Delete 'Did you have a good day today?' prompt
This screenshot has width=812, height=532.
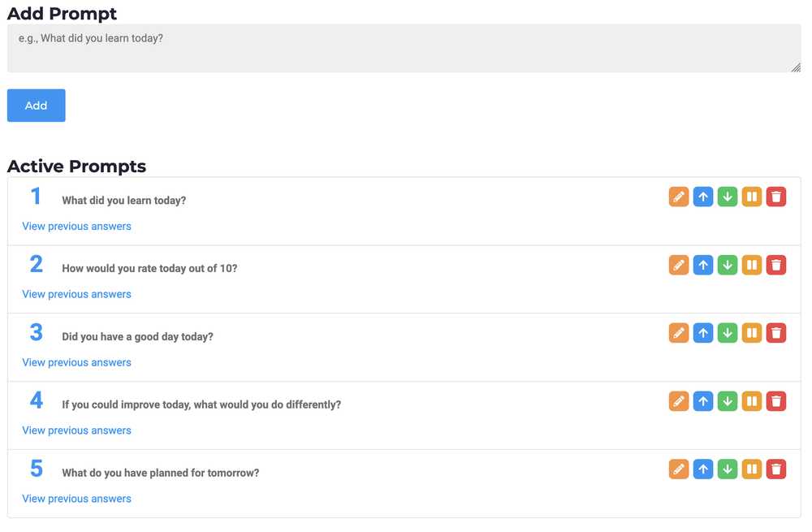point(775,333)
